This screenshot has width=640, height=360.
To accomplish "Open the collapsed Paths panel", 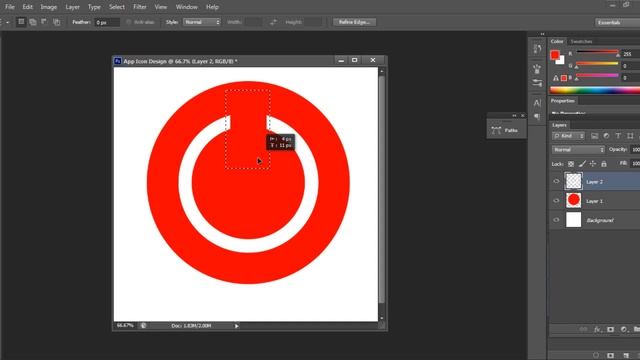I will [506, 130].
